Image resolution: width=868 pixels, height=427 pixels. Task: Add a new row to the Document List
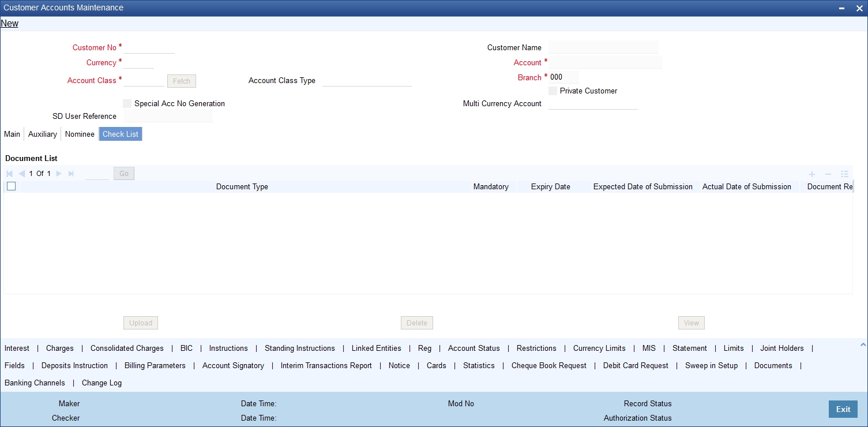tap(811, 174)
